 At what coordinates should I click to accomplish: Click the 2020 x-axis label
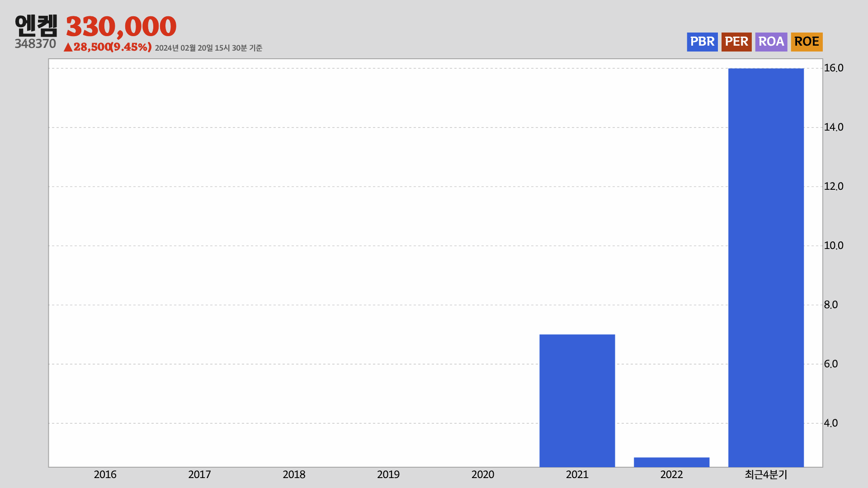(x=483, y=474)
